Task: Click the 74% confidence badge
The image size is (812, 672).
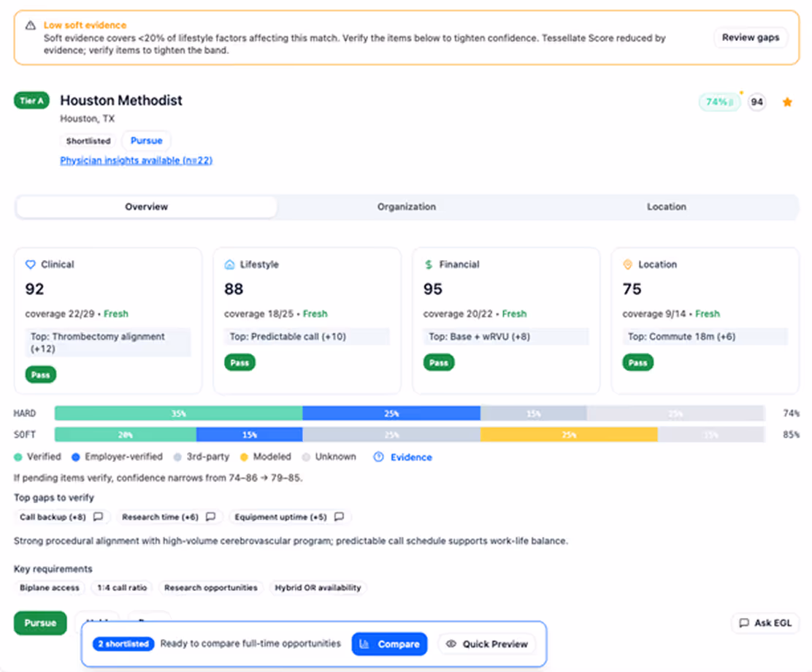Action: coord(719,102)
